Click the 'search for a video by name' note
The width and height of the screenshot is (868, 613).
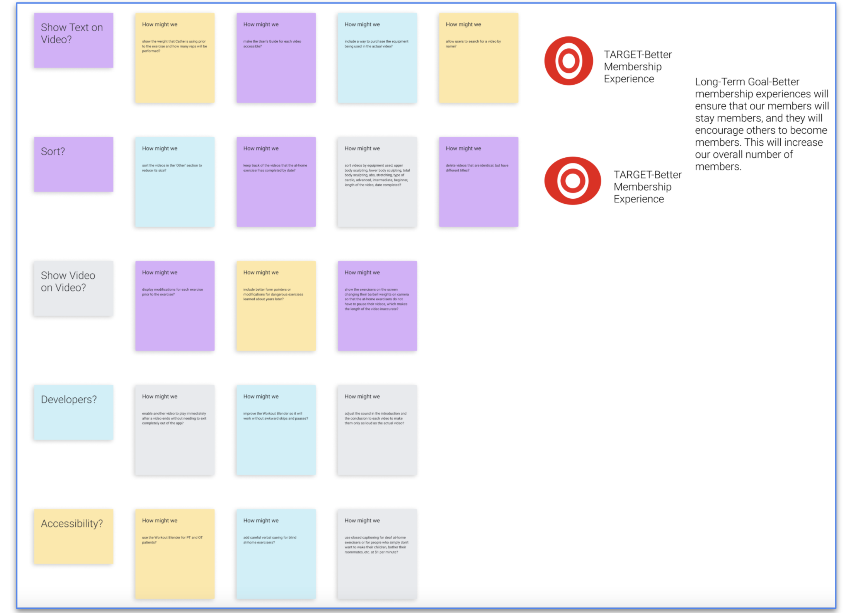[478, 58]
